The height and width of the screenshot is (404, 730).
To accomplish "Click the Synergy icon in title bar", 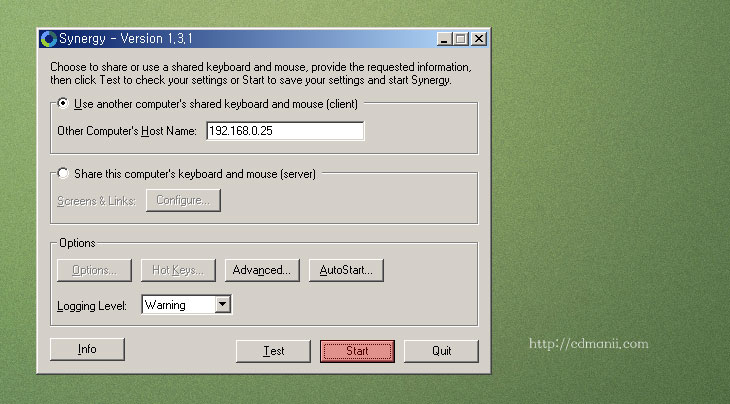I will (48, 39).
